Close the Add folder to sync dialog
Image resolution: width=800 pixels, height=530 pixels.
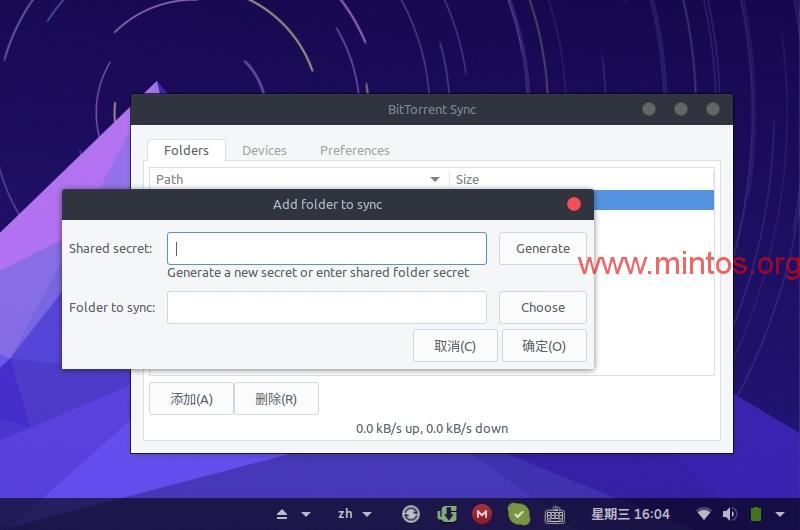574,204
